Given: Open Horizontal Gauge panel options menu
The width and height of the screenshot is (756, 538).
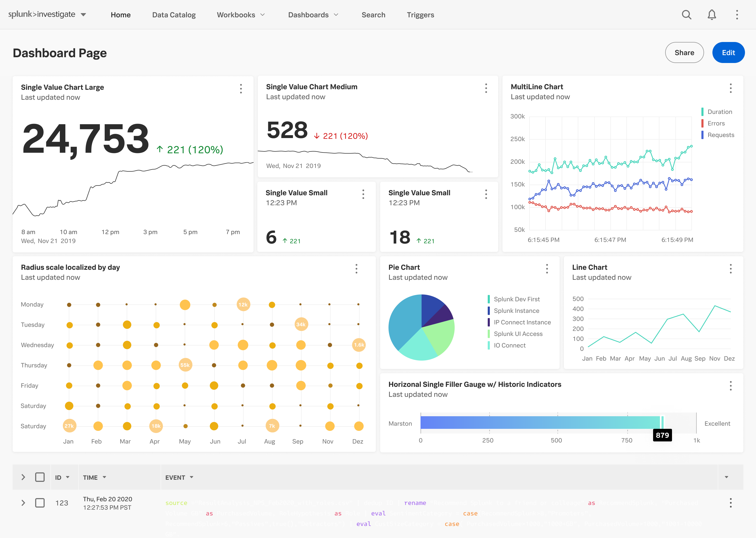Looking at the screenshot, I should (731, 386).
